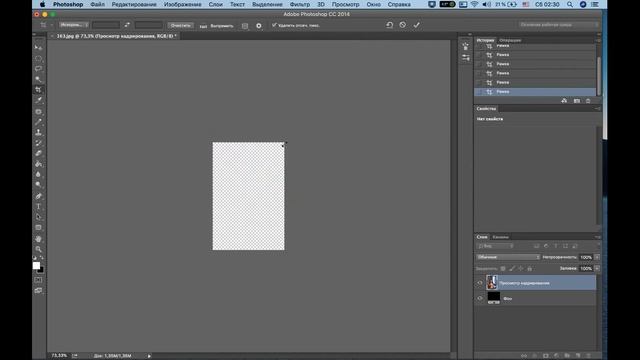The width and height of the screenshot is (640, 360).
Task: Select the Eraser tool
Action: (38, 153)
